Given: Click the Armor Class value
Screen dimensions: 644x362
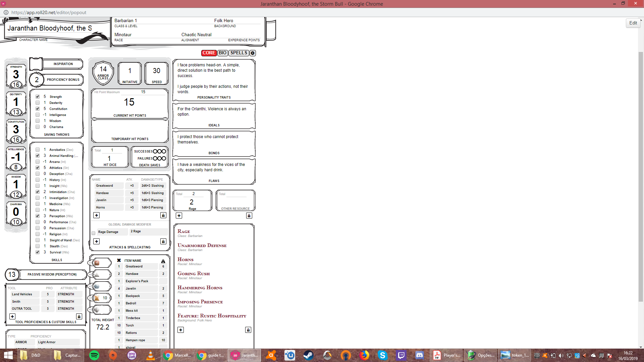Looking at the screenshot, I should 103,69.
